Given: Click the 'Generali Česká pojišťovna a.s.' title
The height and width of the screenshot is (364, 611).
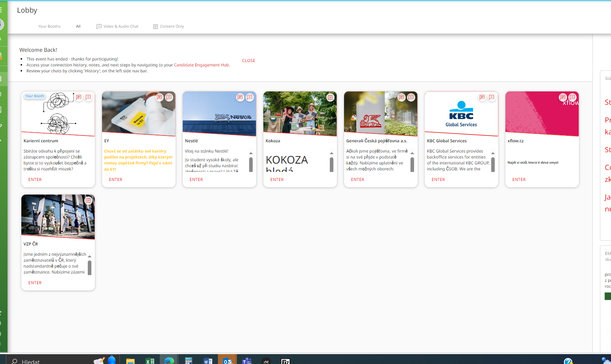Looking at the screenshot, I should (376, 141).
